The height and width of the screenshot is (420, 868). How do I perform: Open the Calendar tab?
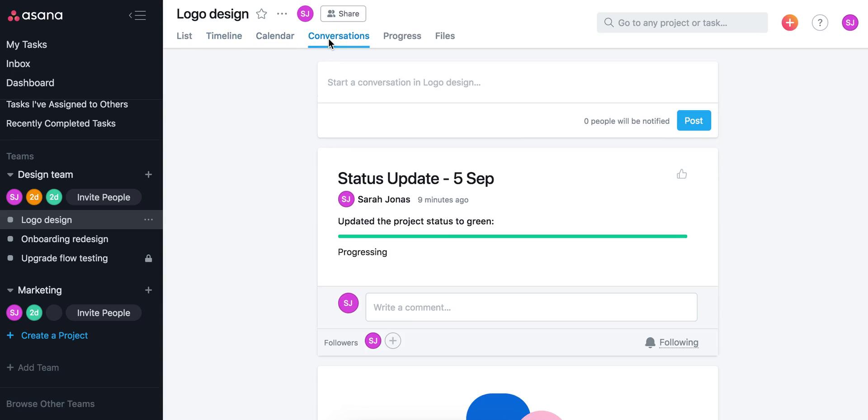pos(275,36)
